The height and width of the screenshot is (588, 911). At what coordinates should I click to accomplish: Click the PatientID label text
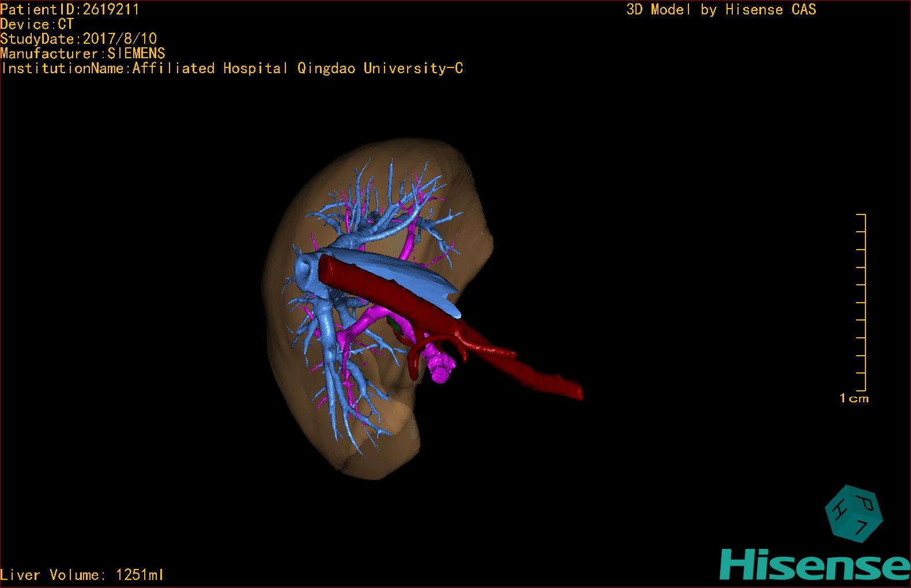[x=69, y=9]
